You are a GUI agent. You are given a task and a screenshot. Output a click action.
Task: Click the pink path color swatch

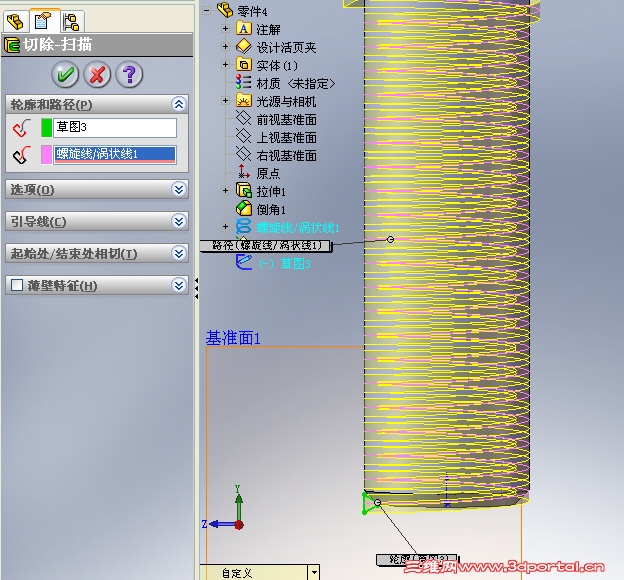(47, 154)
